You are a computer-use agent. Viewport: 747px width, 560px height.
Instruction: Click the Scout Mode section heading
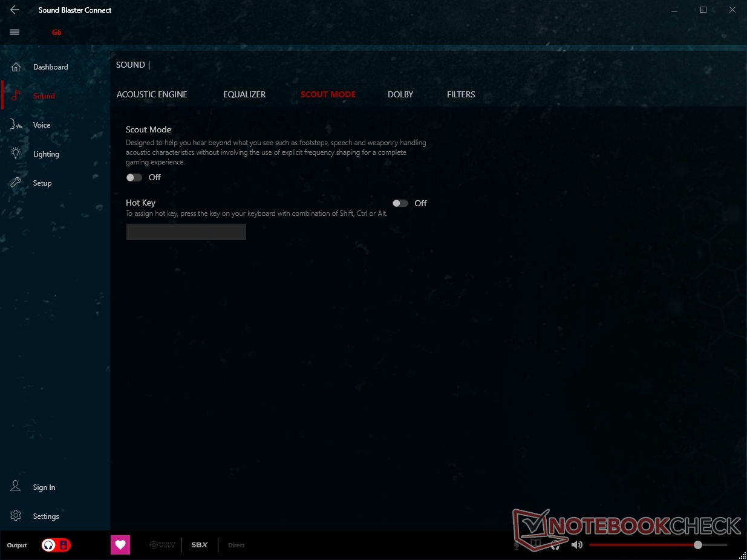pos(148,129)
